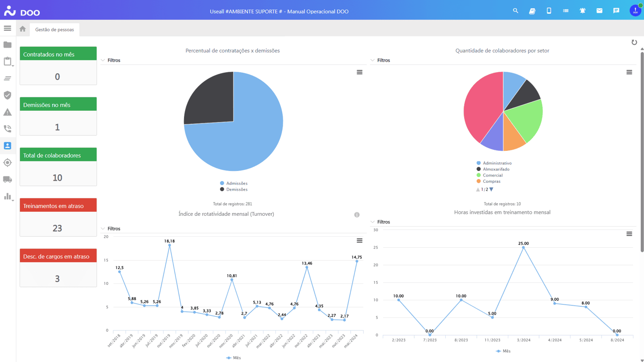644x362 pixels.
Task: Click the truck icon in left sidebar
Action: coord(7,180)
